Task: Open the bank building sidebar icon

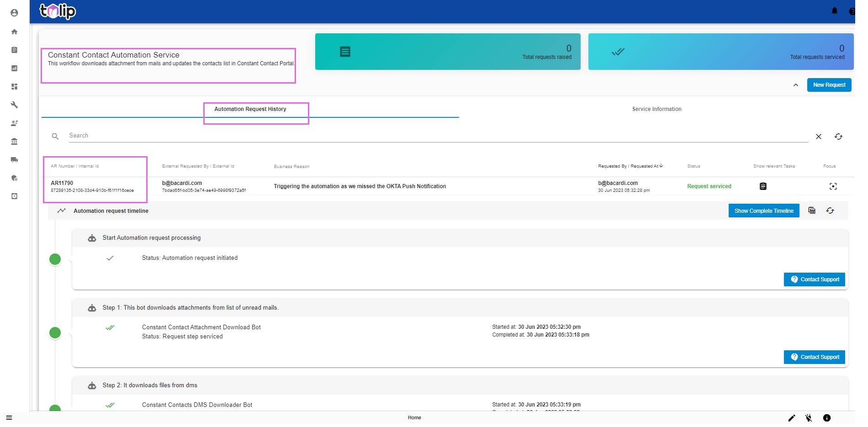Action: coord(14,141)
